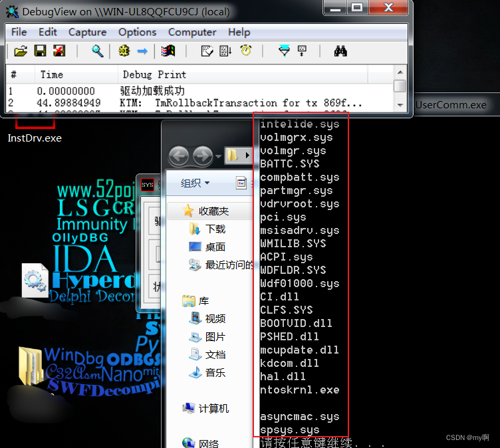Click the History Depth icon
Image resolution: width=500 pixels, height=448 pixels.
coord(302,51)
